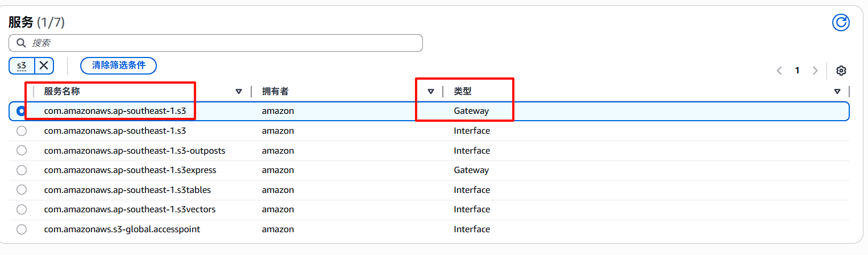
Task: Click the refresh services icon
Action: (x=841, y=22)
